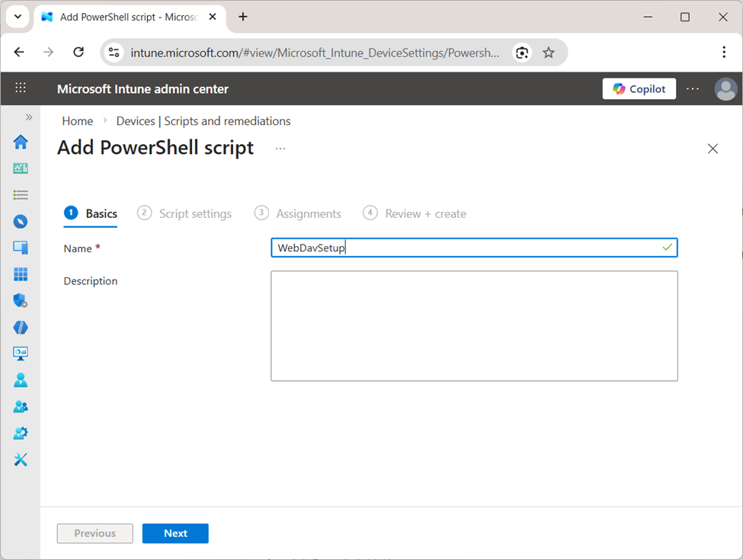Open the account profile avatar
743x560 pixels.
pos(725,88)
